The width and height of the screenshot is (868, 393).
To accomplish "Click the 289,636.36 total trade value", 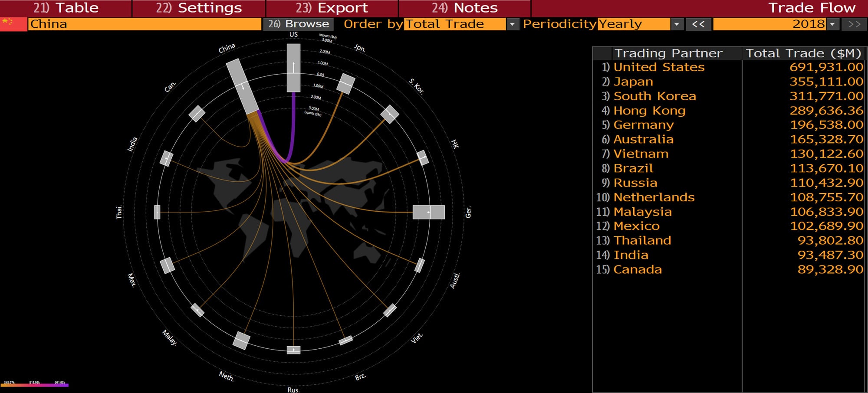I will pos(826,111).
